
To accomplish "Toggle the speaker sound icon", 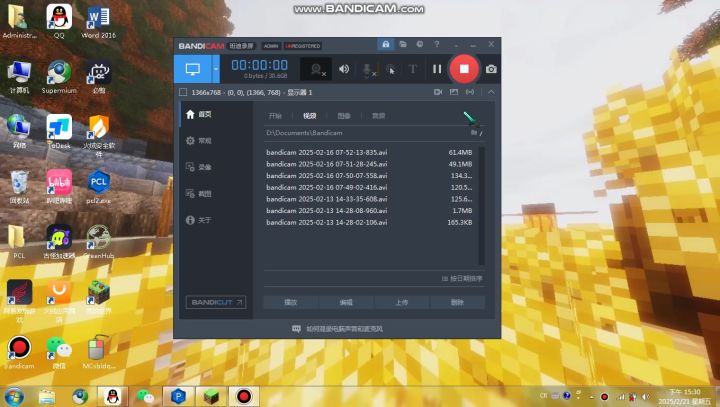I will click(x=344, y=69).
